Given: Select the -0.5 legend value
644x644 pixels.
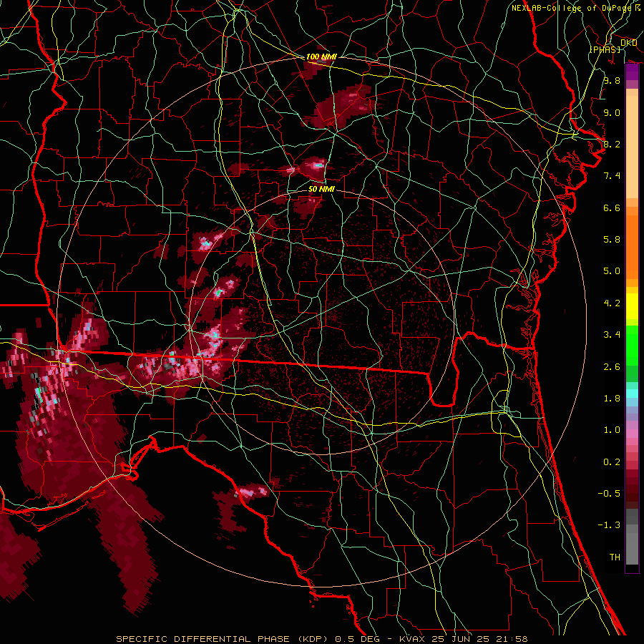Looking at the screenshot, I should pyautogui.click(x=609, y=494).
